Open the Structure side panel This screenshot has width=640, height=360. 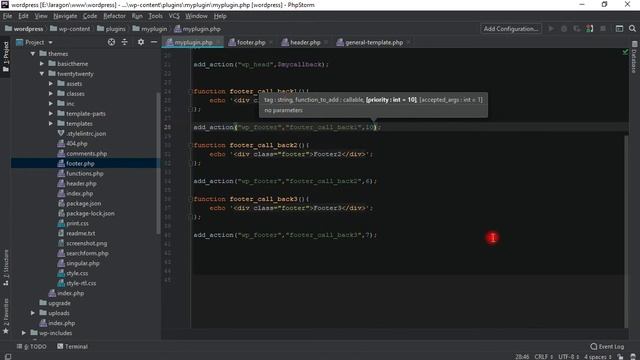6,267
